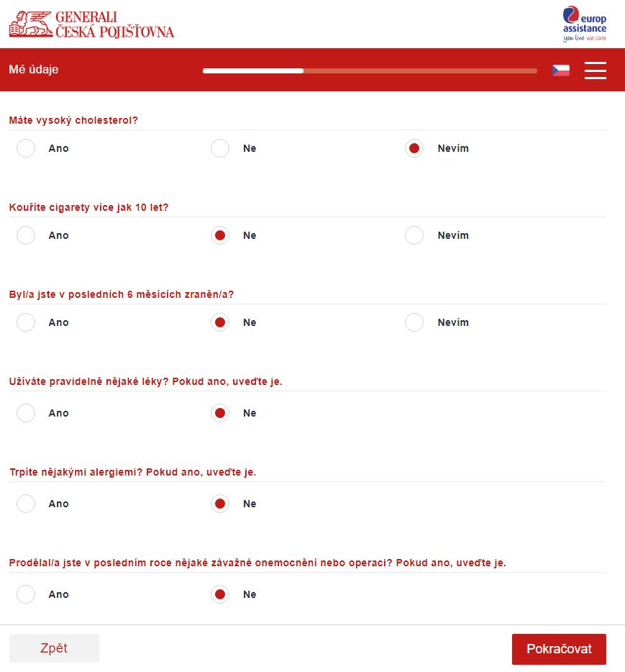Select Ne for regularly taking medications
625x672 pixels.
(220, 413)
